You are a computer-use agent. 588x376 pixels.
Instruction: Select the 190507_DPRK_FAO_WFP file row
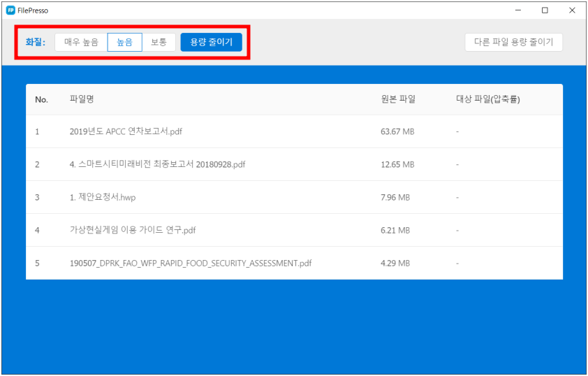coord(190,263)
